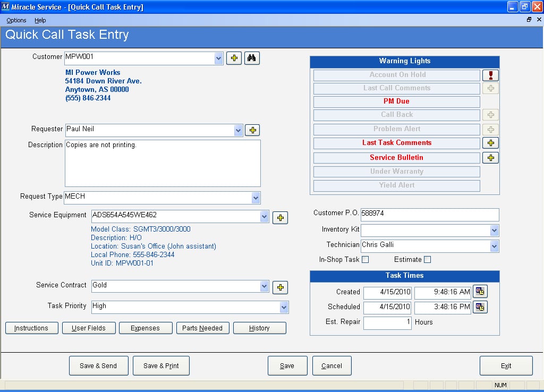
Task: Set Created time with clock icon
Action: point(480,292)
